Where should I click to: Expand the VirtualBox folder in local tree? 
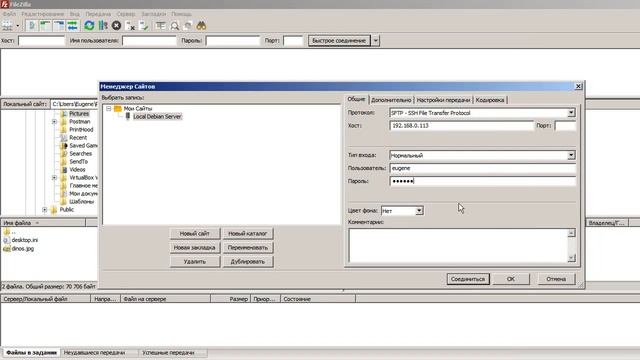(54, 178)
